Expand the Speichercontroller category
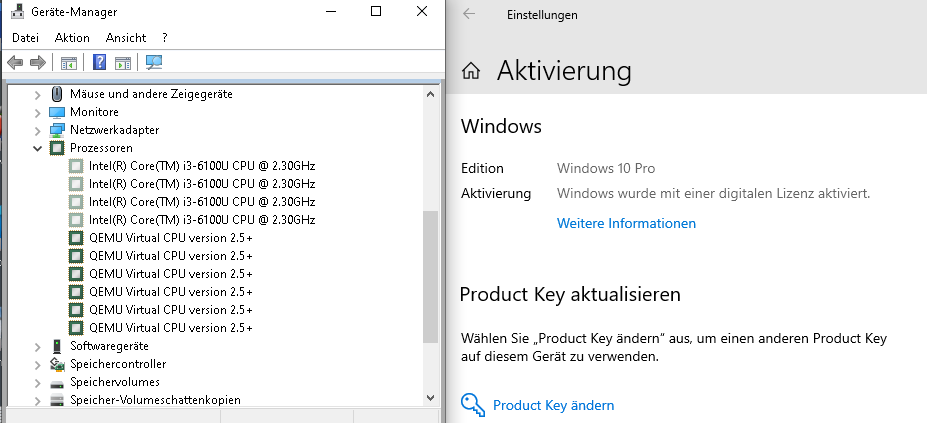This screenshot has width=927, height=423. pyautogui.click(x=37, y=364)
